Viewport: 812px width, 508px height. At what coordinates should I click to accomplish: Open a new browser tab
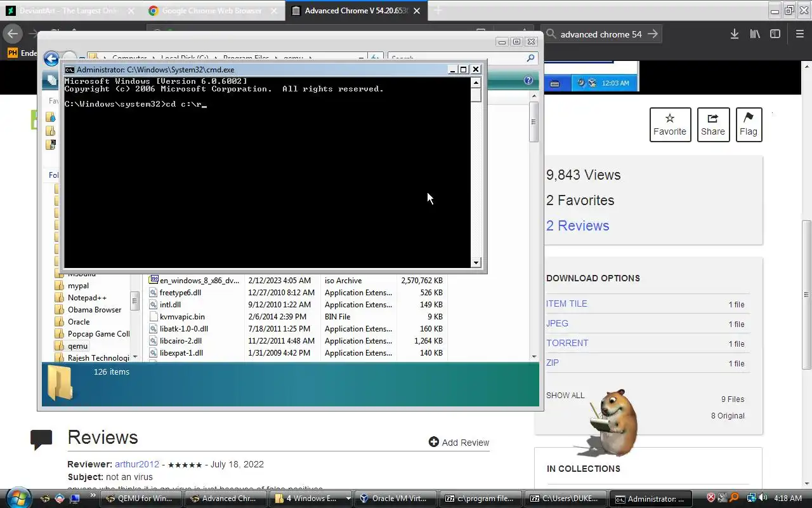point(438,11)
